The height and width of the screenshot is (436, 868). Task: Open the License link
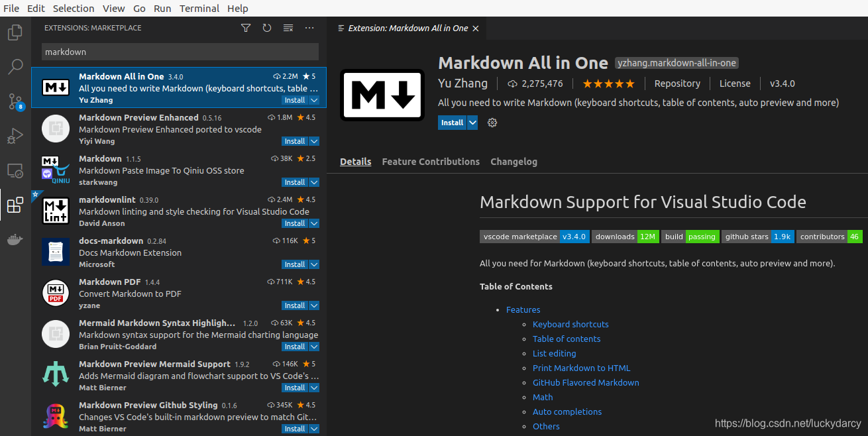pyautogui.click(x=735, y=83)
